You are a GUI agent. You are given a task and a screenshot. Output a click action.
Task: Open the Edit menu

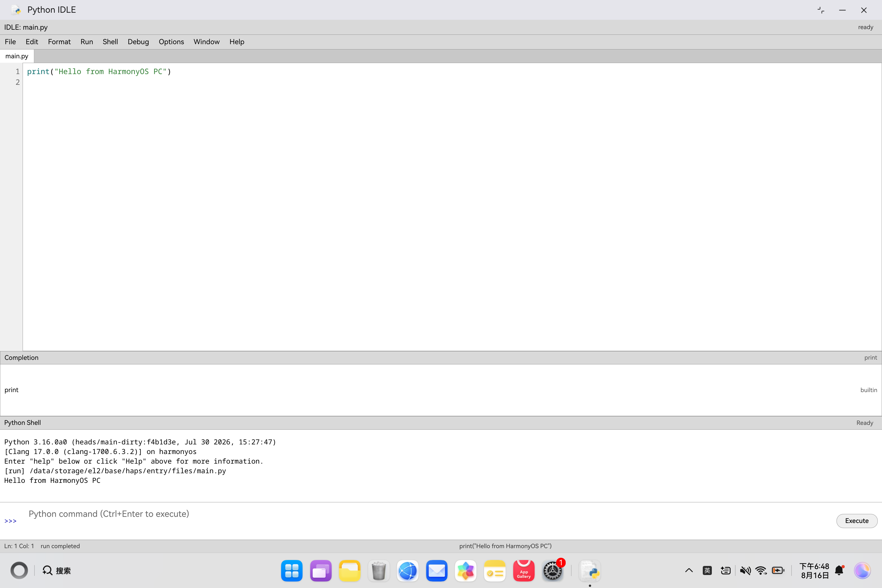pos(32,42)
